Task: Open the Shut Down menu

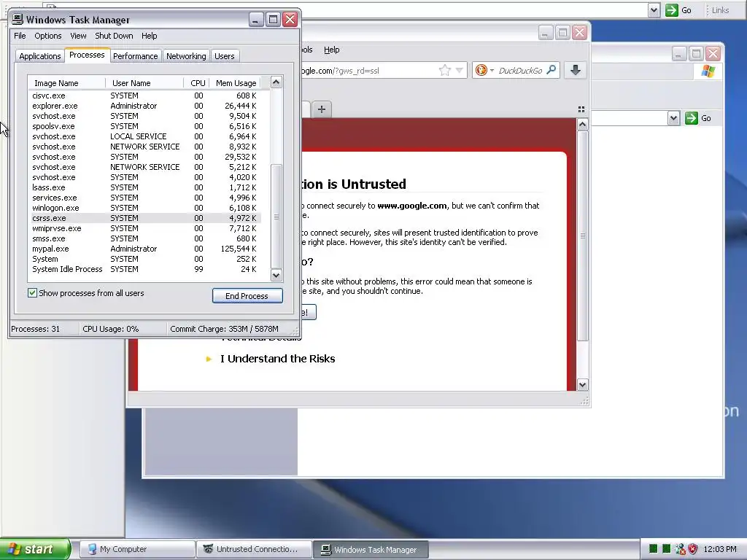Action: (114, 36)
